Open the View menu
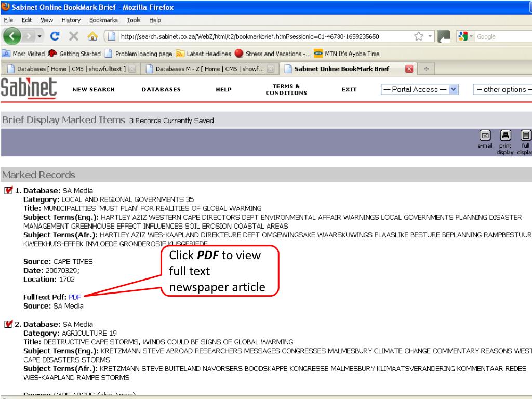 pyautogui.click(x=47, y=20)
